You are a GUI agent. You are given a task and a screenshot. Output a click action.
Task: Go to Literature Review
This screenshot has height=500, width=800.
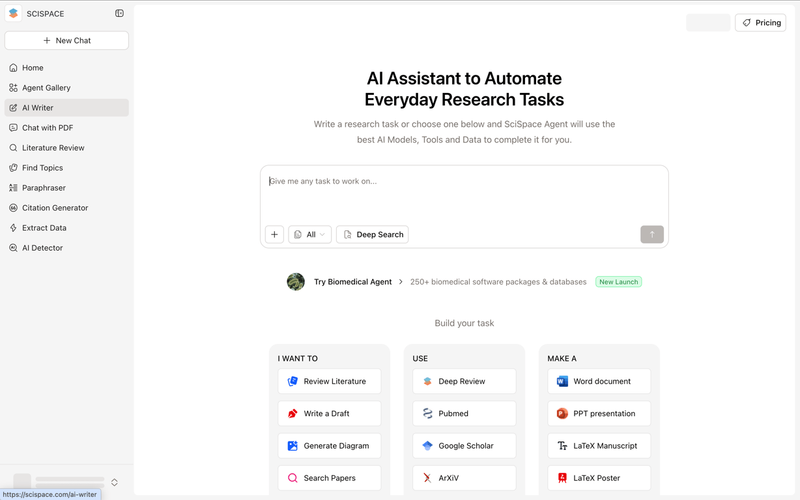point(66,147)
